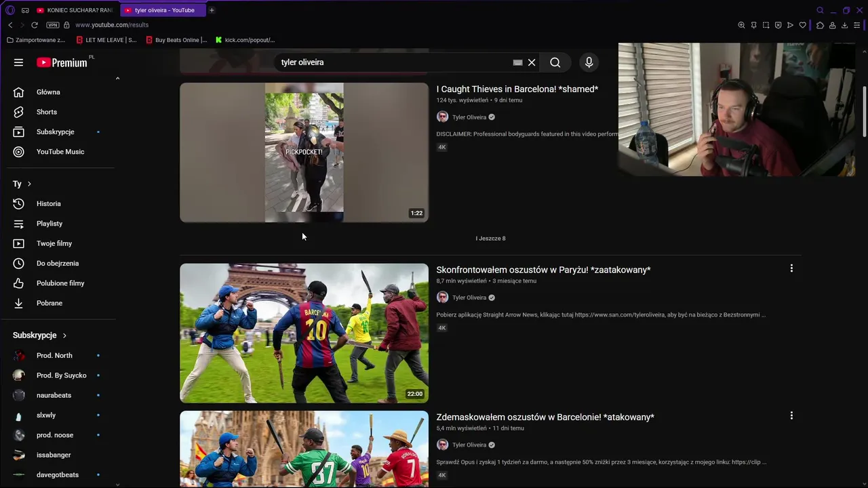This screenshot has height=488, width=868.
Task: Open Polubione filmy liked videos
Action: click(62, 283)
